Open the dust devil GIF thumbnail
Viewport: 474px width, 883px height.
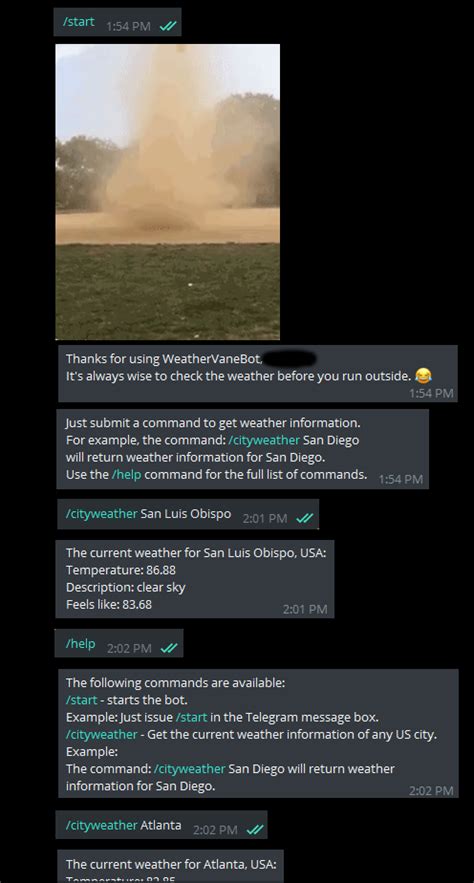pos(168,191)
